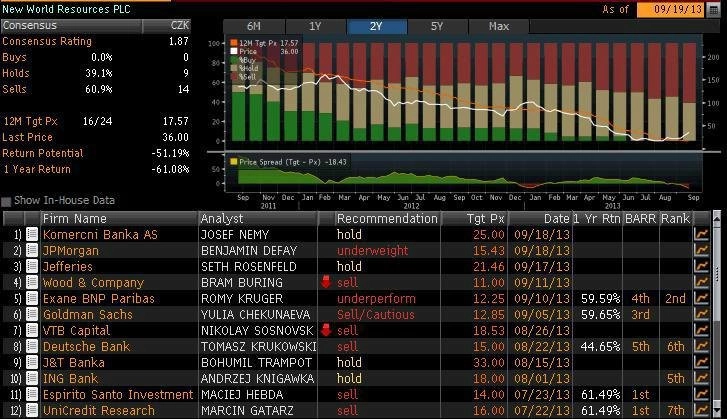This screenshot has width=727, height=419.
Task: Sort by Recommendation column header
Action: pyautogui.click(x=387, y=218)
